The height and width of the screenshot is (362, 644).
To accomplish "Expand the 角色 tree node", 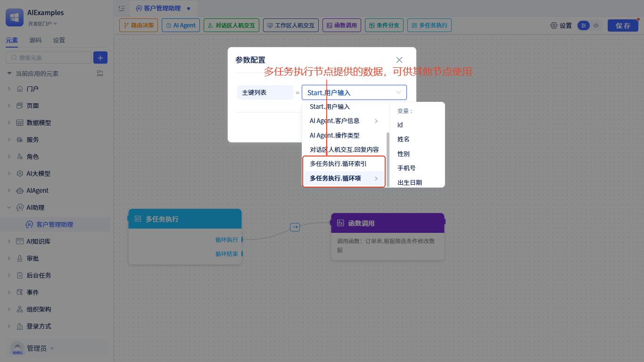I will tap(9, 156).
